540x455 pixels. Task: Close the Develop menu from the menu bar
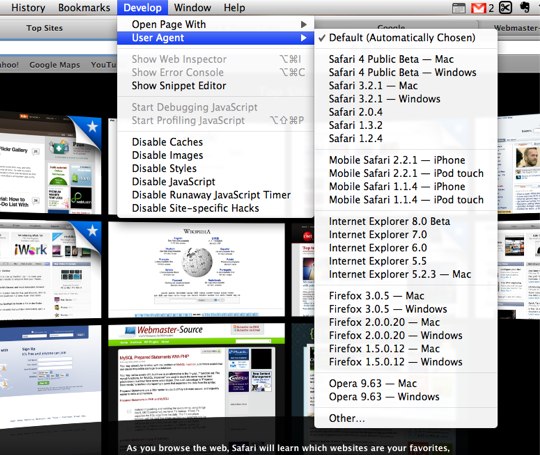pyautogui.click(x=142, y=8)
